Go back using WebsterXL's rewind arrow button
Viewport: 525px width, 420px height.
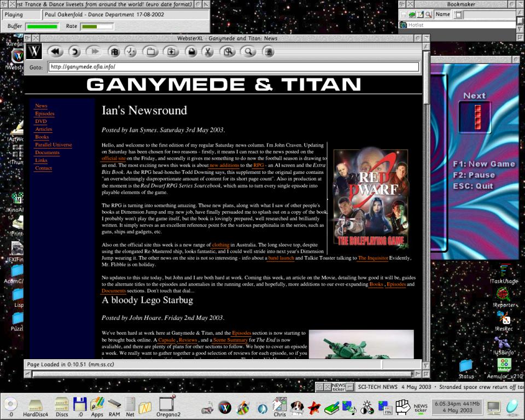click(x=56, y=51)
